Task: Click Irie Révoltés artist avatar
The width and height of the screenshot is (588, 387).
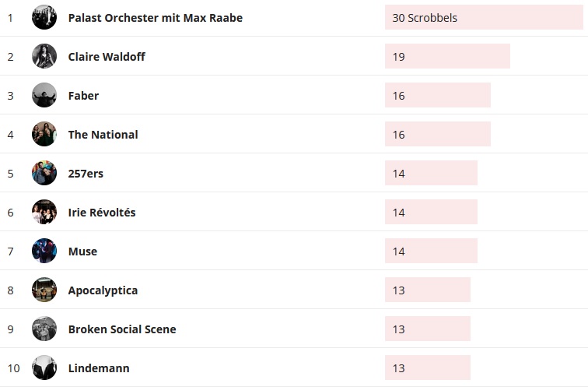Action: tap(44, 212)
